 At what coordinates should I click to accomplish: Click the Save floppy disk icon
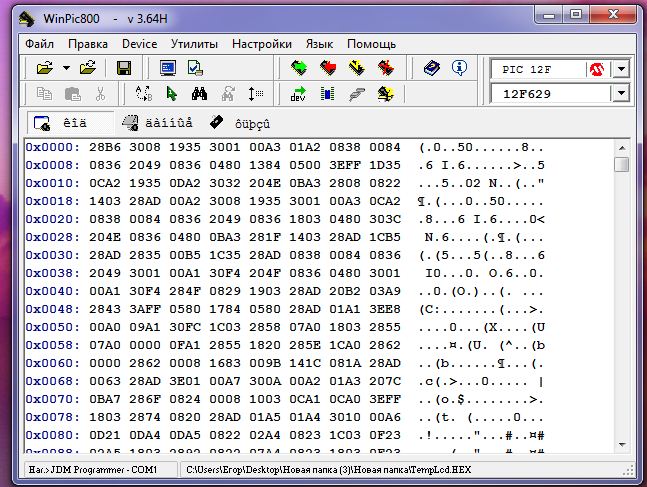(124, 68)
